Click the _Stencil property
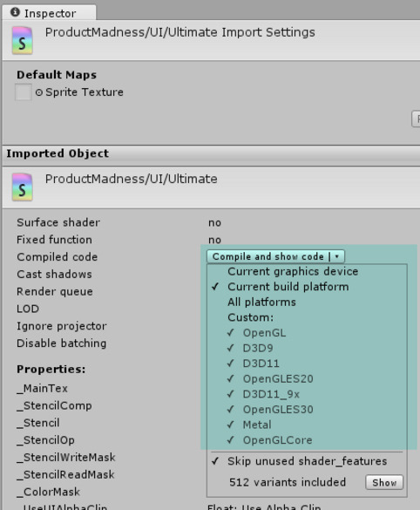This screenshot has height=510, width=420. (38, 423)
